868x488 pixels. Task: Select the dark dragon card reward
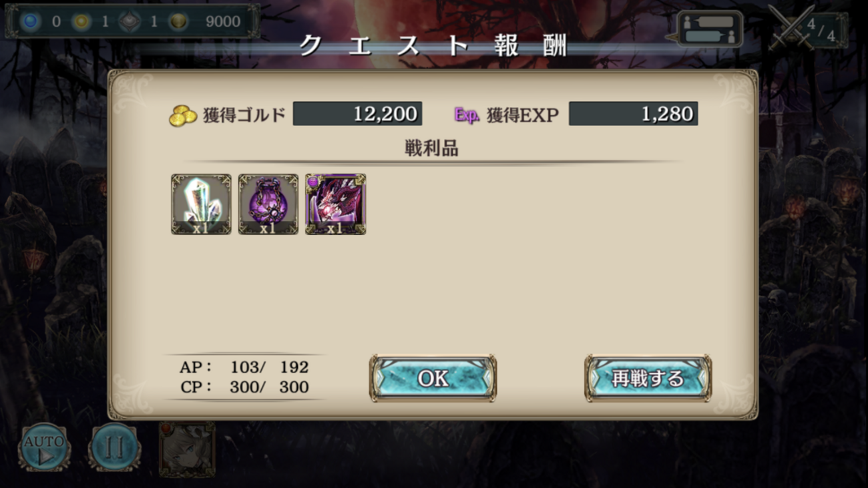point(335,204)
